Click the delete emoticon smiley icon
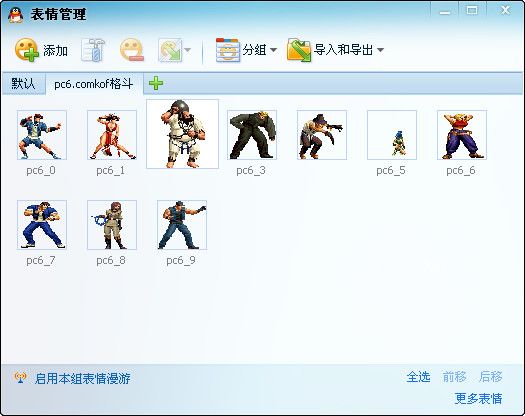 (x=132, y=50)
